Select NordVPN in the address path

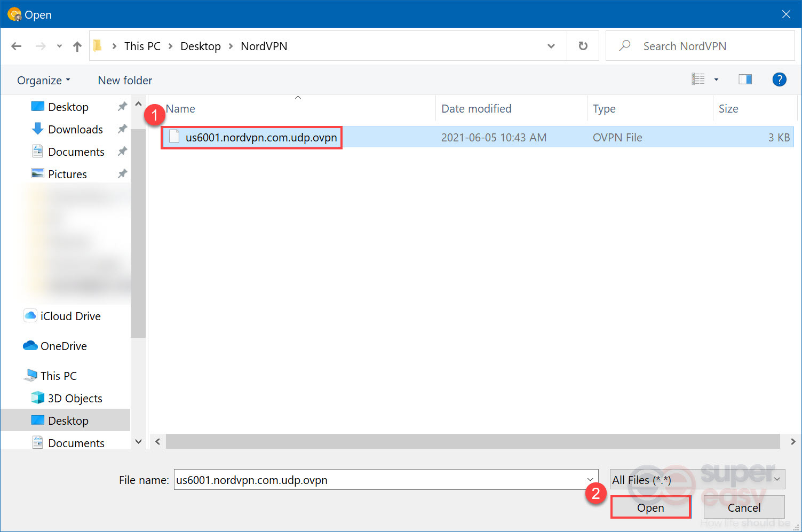pos(264,46)
